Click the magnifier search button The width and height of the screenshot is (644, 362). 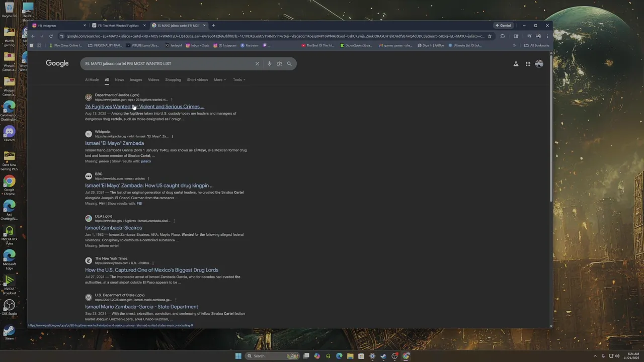click(289, 64)
